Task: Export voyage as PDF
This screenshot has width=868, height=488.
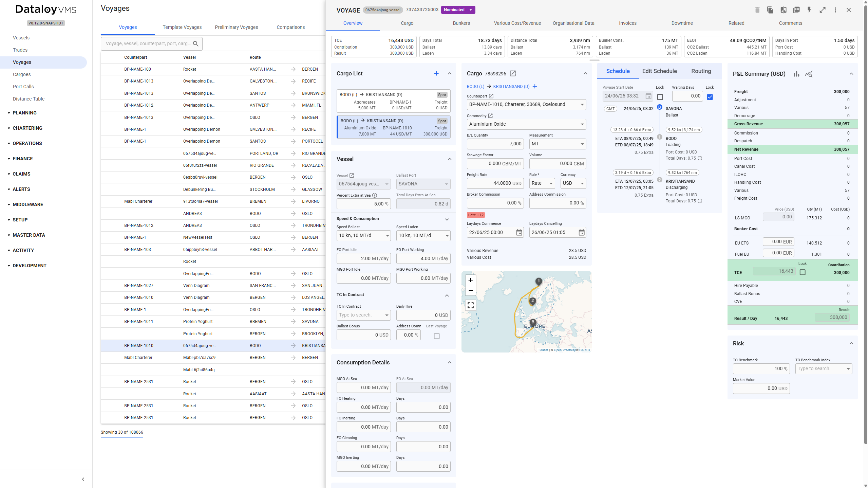Action: 796,10
